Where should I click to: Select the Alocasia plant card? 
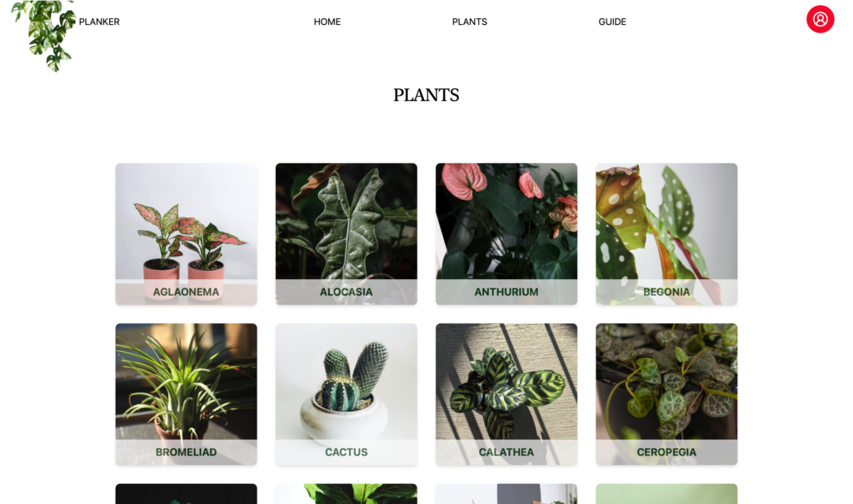click(346, 234)
